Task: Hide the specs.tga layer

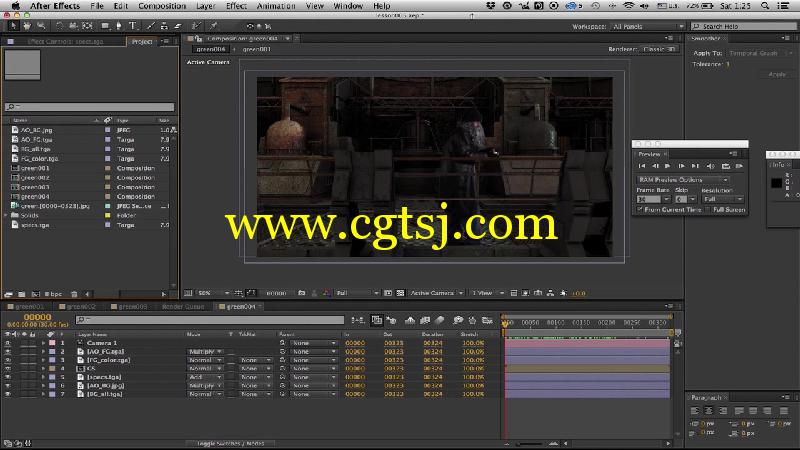Action: [x=8, y=377]
